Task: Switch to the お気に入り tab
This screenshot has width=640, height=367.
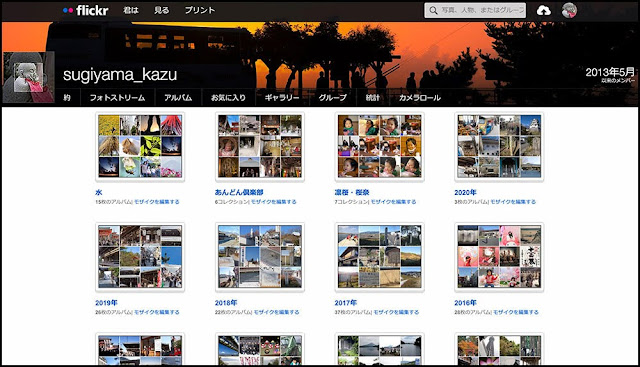Action: coord(228,98)
